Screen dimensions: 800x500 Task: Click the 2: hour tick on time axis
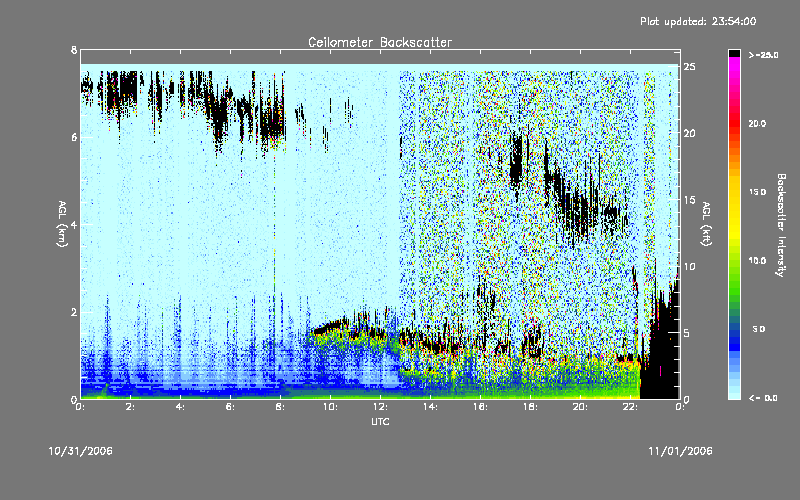130,407
